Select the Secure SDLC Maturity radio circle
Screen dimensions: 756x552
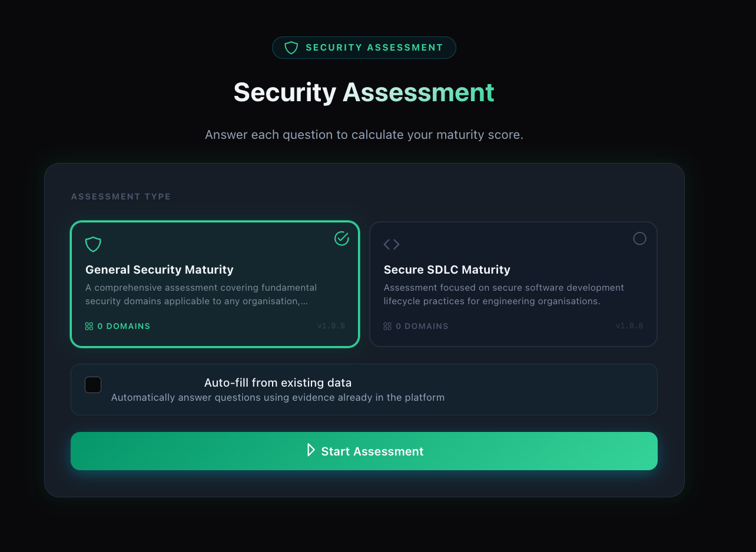[x=639, y=238]
